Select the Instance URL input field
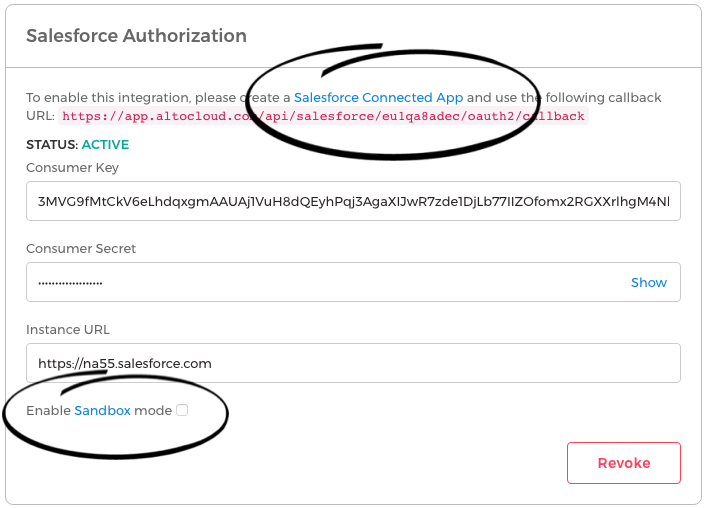Viewport: 704px width, 508px height. pos(353,363)
